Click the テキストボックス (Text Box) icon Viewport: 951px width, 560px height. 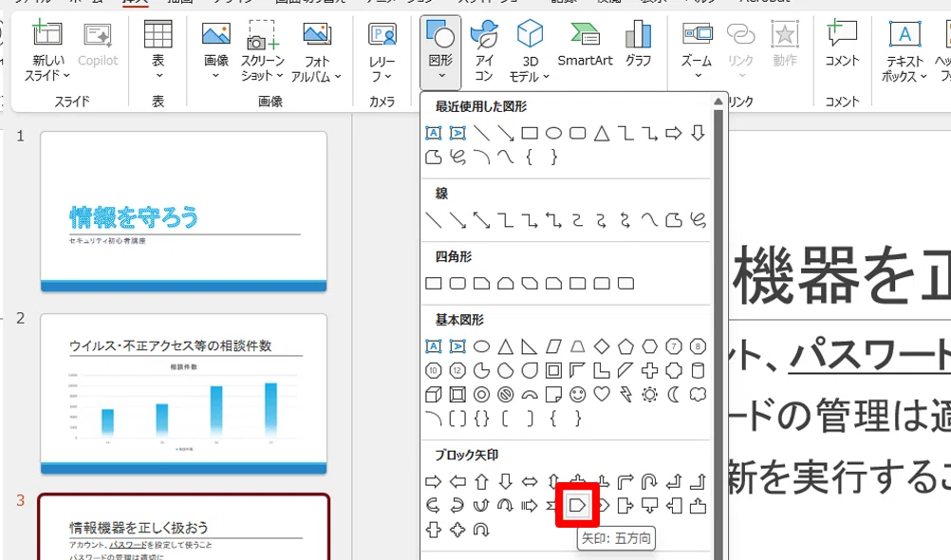point(904,34)
